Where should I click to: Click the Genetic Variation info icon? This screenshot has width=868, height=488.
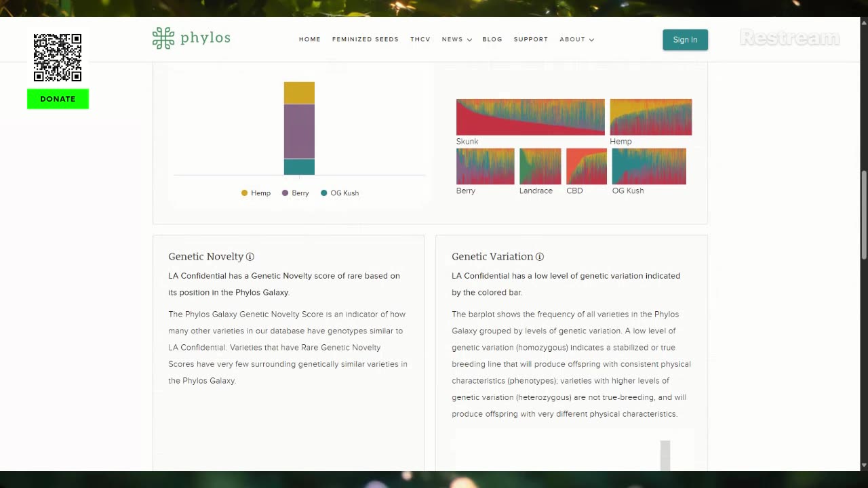[540, 257]
